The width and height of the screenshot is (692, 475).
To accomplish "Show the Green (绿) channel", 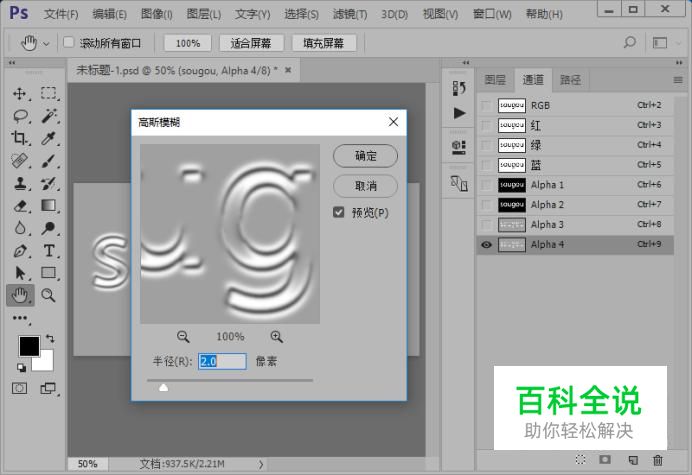I will [486, 145].
